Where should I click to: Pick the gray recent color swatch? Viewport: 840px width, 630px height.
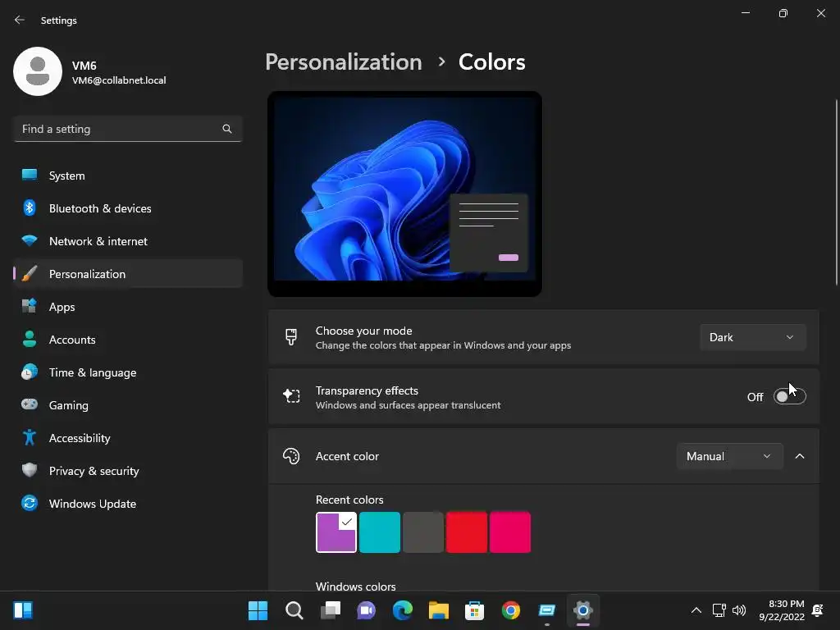click(x=423, y=532)
